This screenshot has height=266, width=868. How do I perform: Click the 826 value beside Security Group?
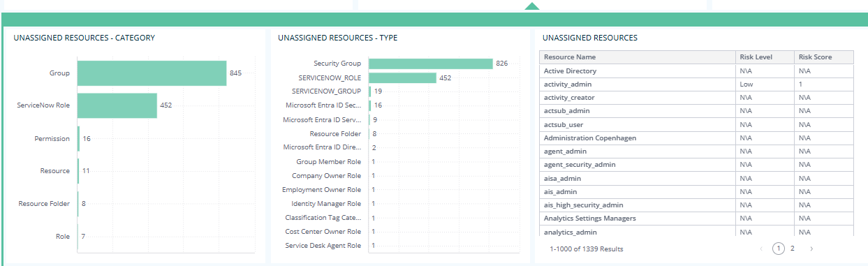pyautogui.click(x=501, y=64)
